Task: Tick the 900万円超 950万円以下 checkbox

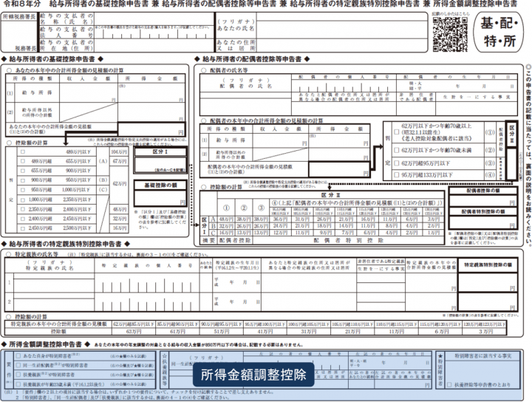Action: coord(23,180)
